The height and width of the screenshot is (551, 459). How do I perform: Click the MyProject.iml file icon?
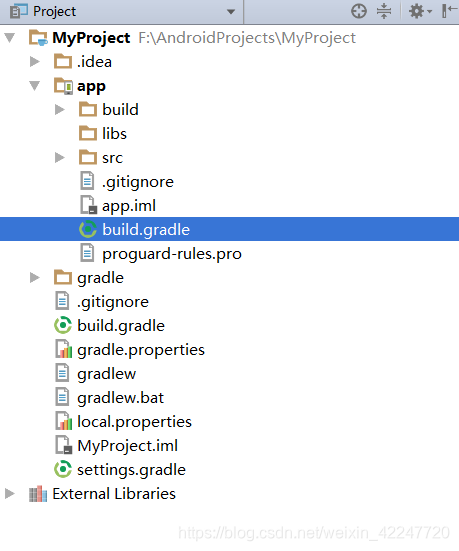coord(64,445)
